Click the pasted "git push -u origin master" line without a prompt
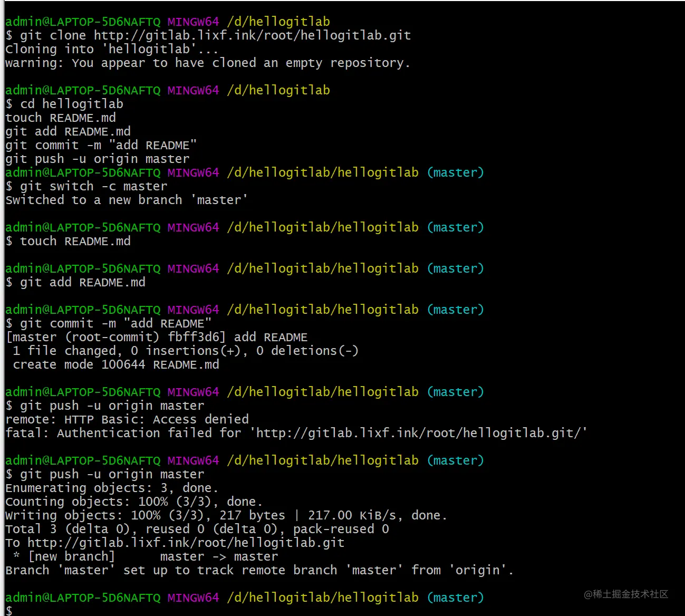Image resolution: width=685 pixels, height=616 pixels. coord(98,159)
